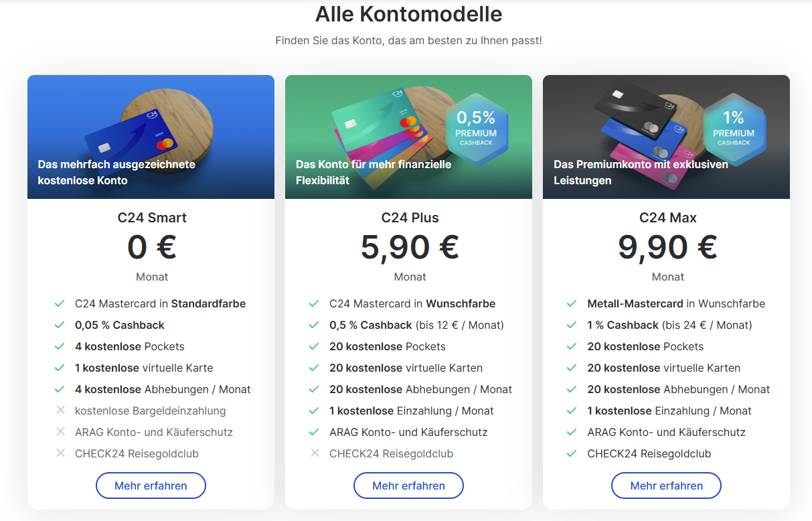Click Mehr erfahren under C24 Smart
This screenshot has width=812, height=521.
pyautogui.click(x=151, y=486)
